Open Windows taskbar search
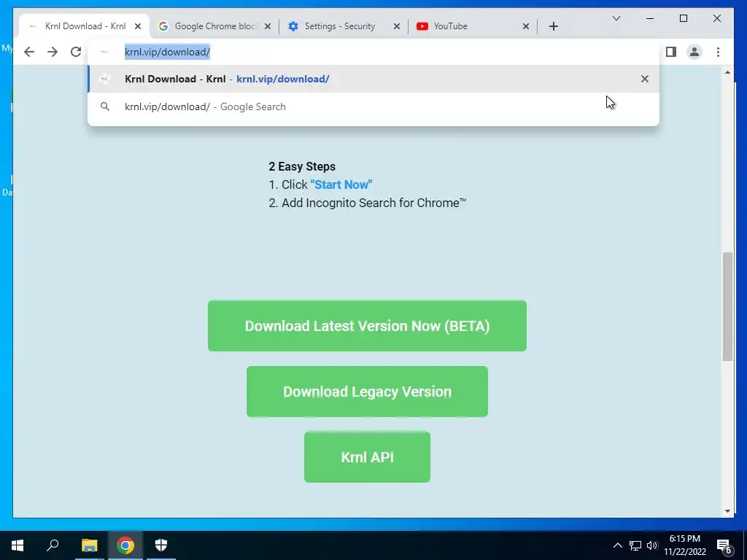 click(x=53, y=545)
